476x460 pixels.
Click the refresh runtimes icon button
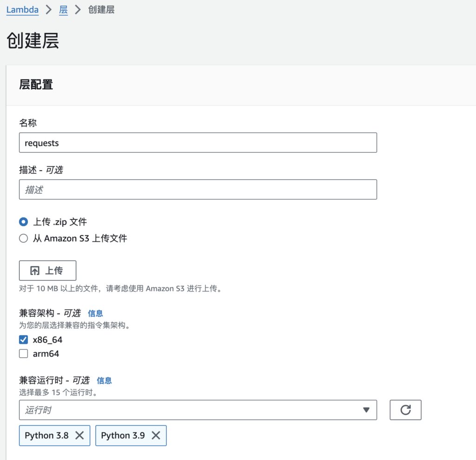pos(405,409)
